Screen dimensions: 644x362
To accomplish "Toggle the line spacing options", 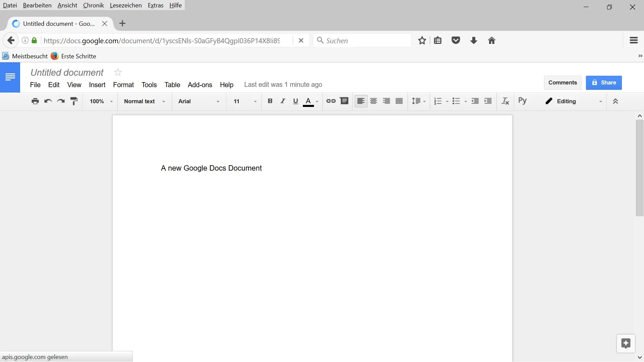I will tap(418, 101).
